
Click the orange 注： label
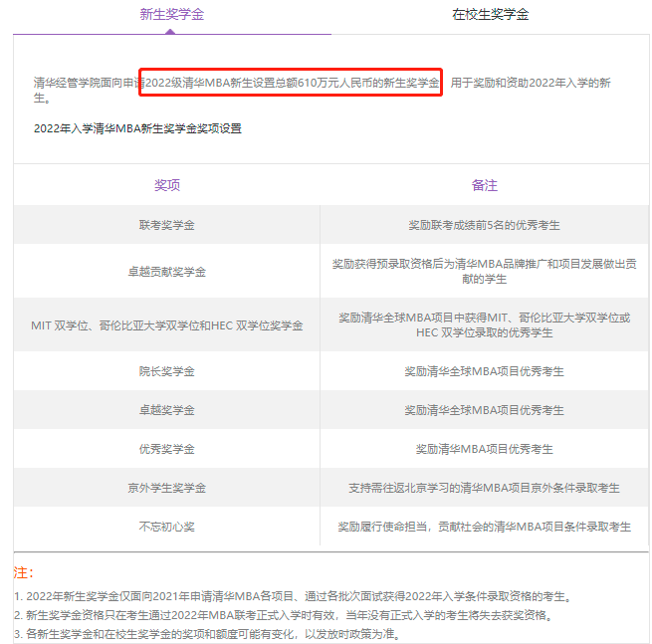(x=23, y=572)
